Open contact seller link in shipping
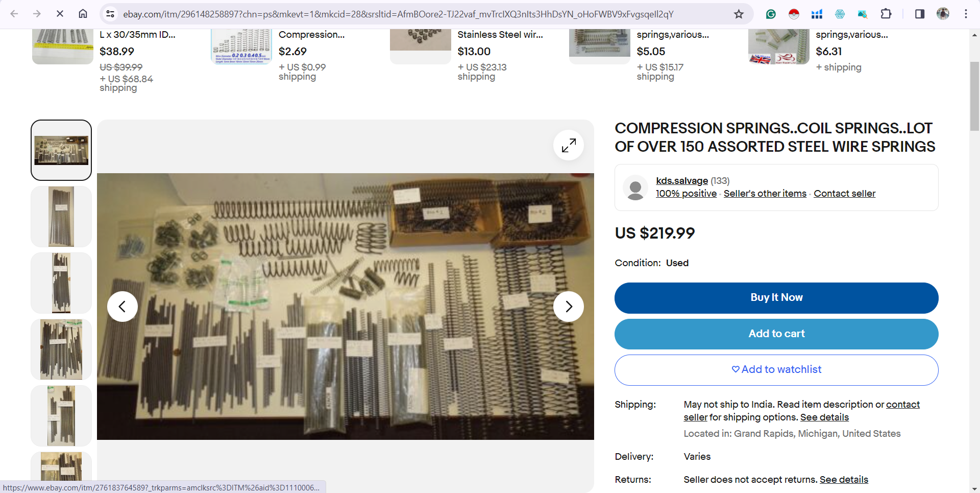This screenshot has width=980, height=493. 903,405
